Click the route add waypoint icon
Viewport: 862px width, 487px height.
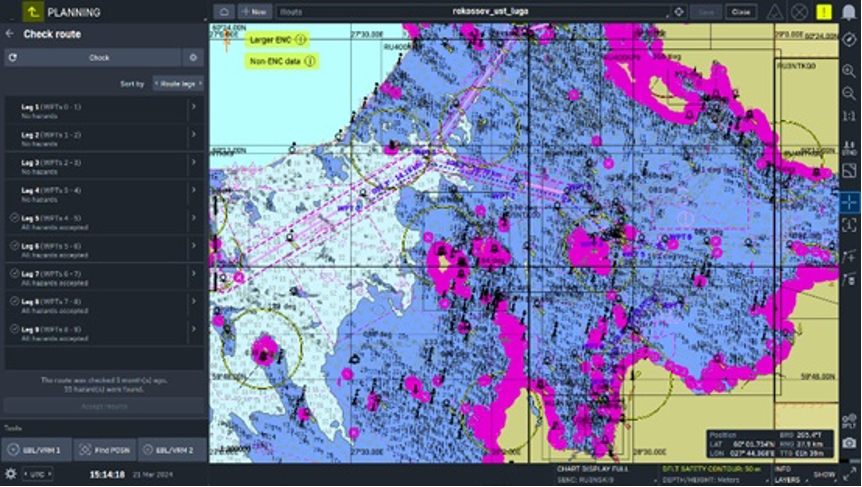pos(849,256)
